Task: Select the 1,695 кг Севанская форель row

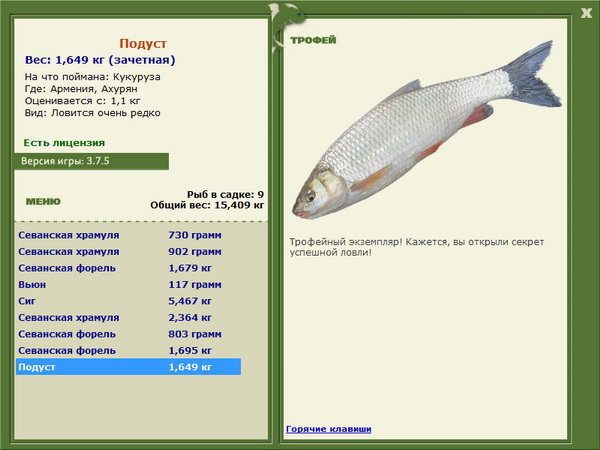Action: point(129,350)
